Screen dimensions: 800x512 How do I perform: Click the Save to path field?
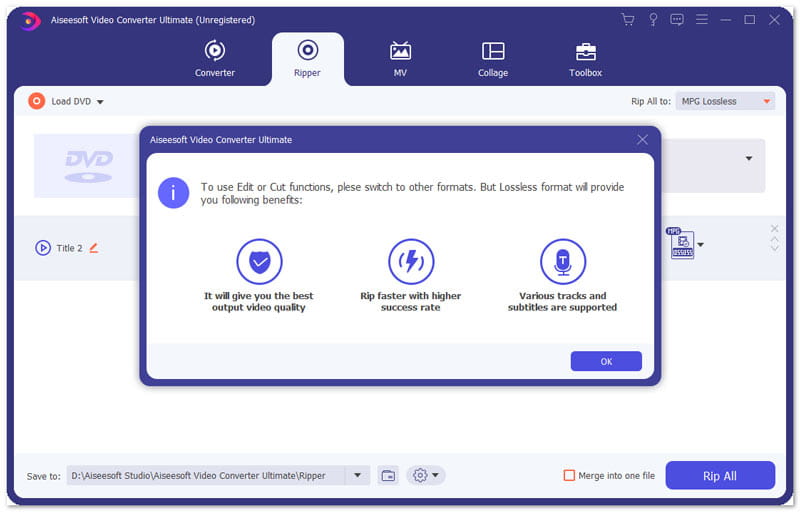pyautogui.click(x=206, y=475)
